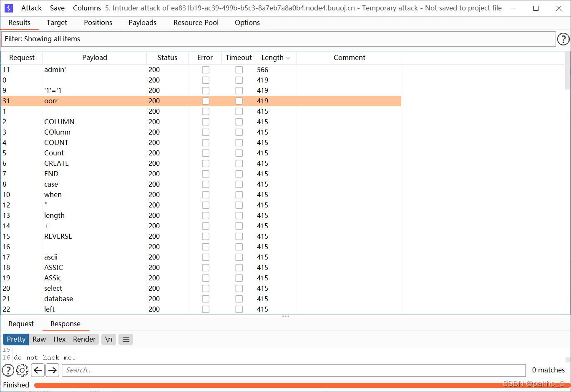571x392 pixels.
Task: Tick the Error checkbox for oorr row
Action: pos(206,101)
